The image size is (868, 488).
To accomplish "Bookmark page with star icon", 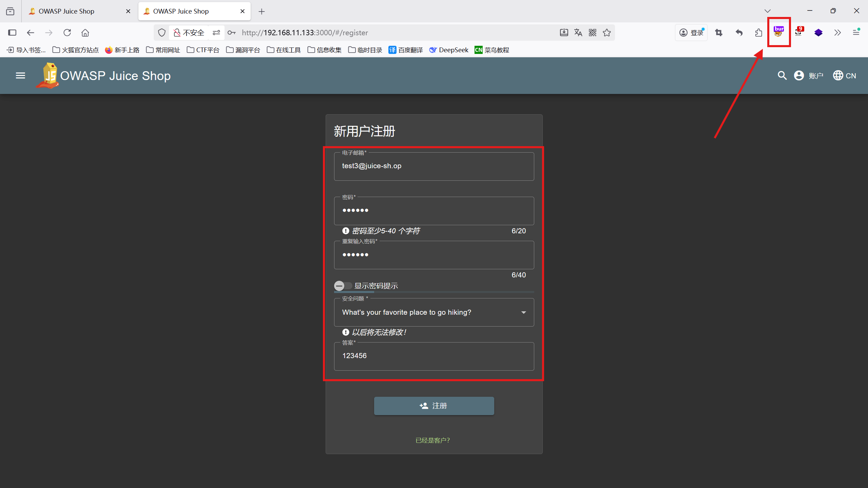I will [x=607, y=33].
